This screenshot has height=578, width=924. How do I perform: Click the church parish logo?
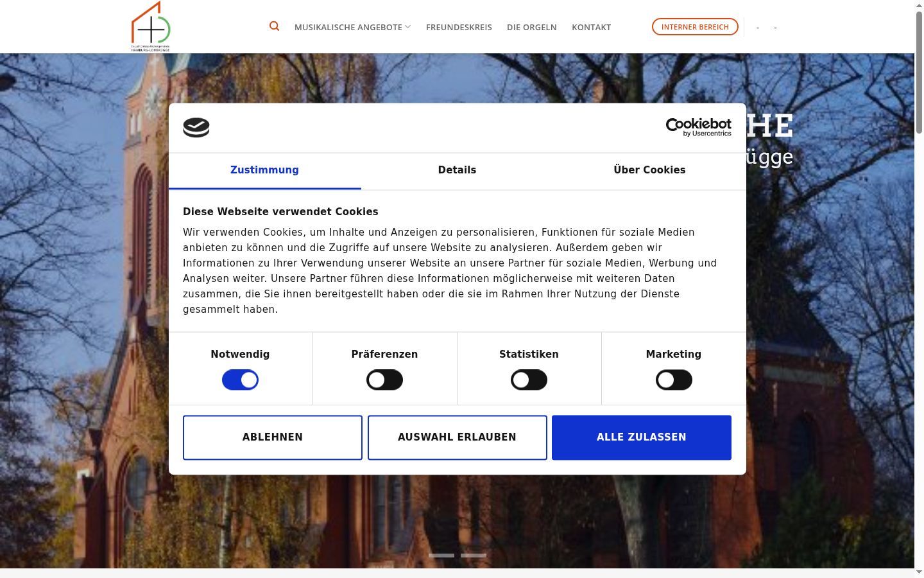[x=151, y=26]
